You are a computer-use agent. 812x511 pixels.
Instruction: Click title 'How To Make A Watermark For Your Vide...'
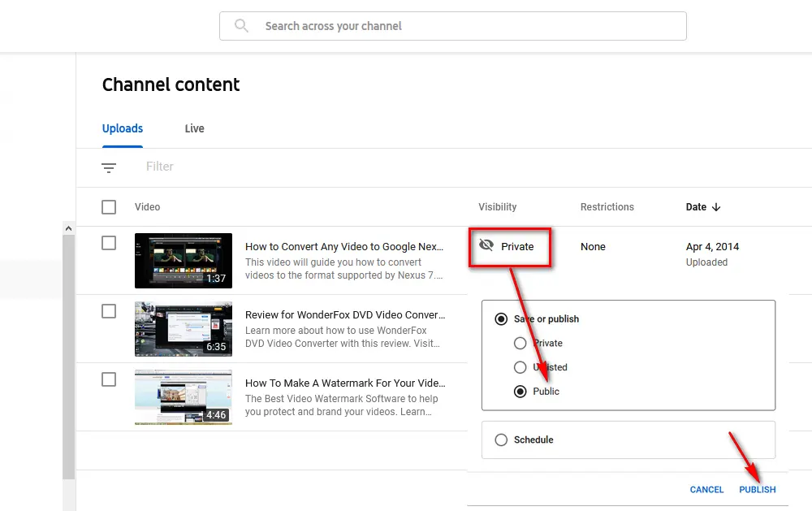[x=345, y=383]
